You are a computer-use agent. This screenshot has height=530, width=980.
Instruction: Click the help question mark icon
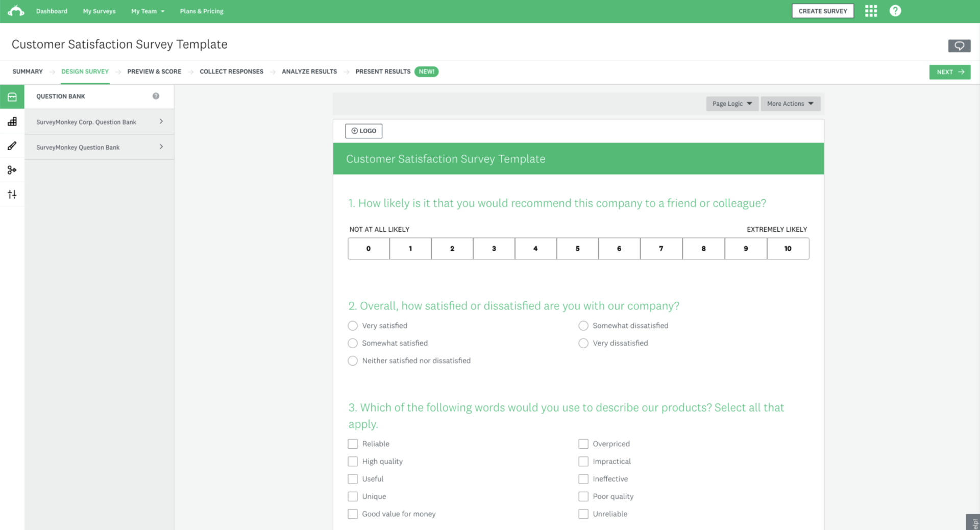click(895, 11)
